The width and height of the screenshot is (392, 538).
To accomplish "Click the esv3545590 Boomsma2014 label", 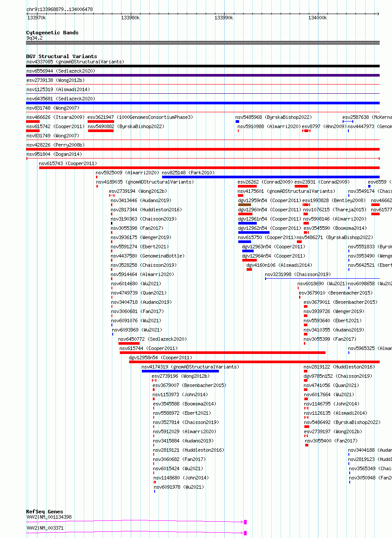I will point(335,228).
